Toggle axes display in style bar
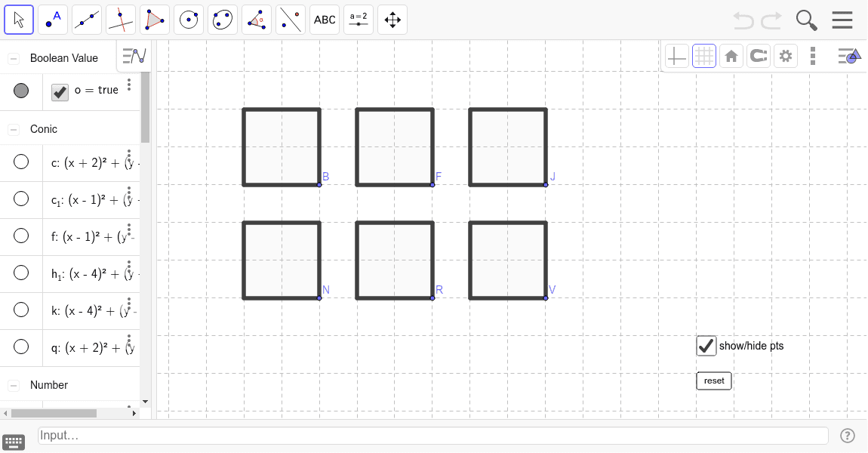The width and height of the screenshot is (868, 453). point(676,56)
